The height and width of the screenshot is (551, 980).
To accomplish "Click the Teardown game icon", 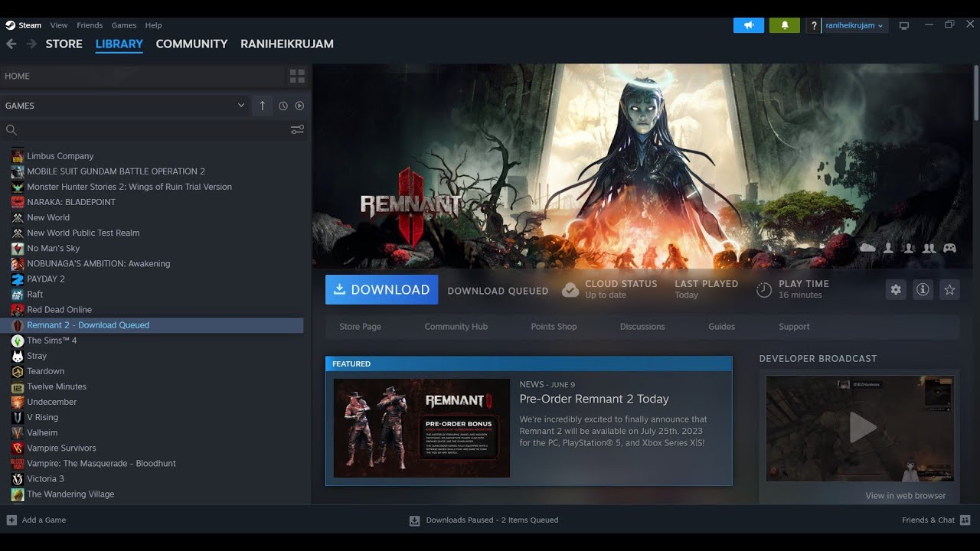I will point(18,371).
